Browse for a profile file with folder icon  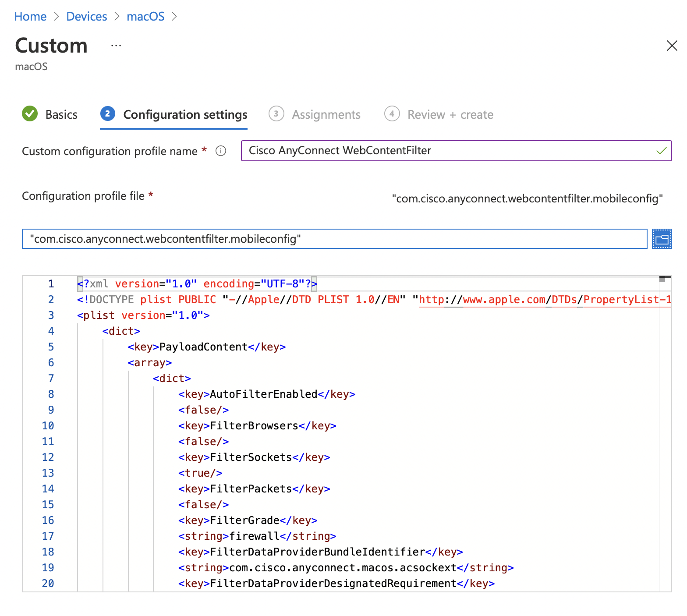pyautogui.click(x=662, y=239)
